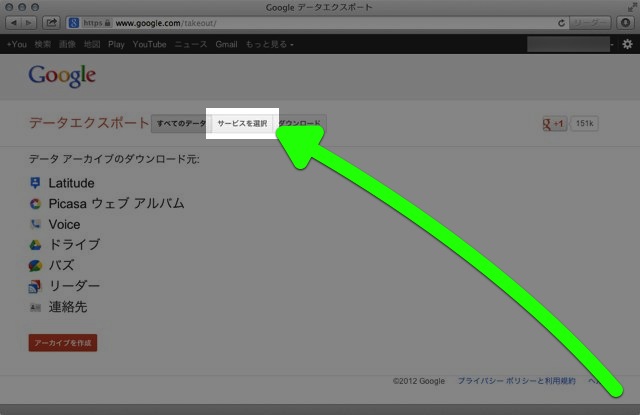The width and height of the screenshot is (640, 415).
Task: Open the Safari Reader button
Action: point(590,23)
